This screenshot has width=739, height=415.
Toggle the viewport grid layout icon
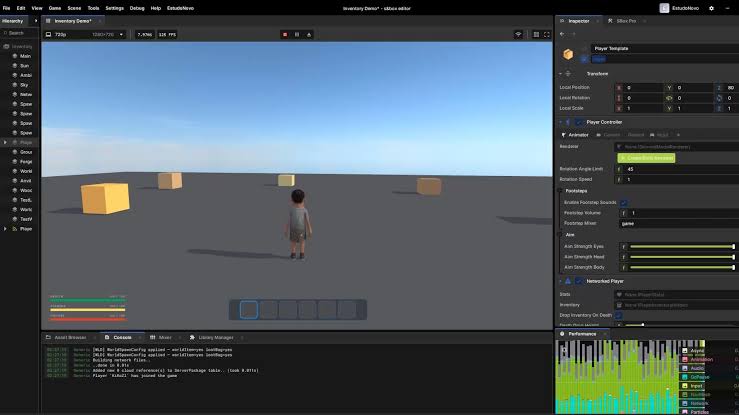(536, 34)
